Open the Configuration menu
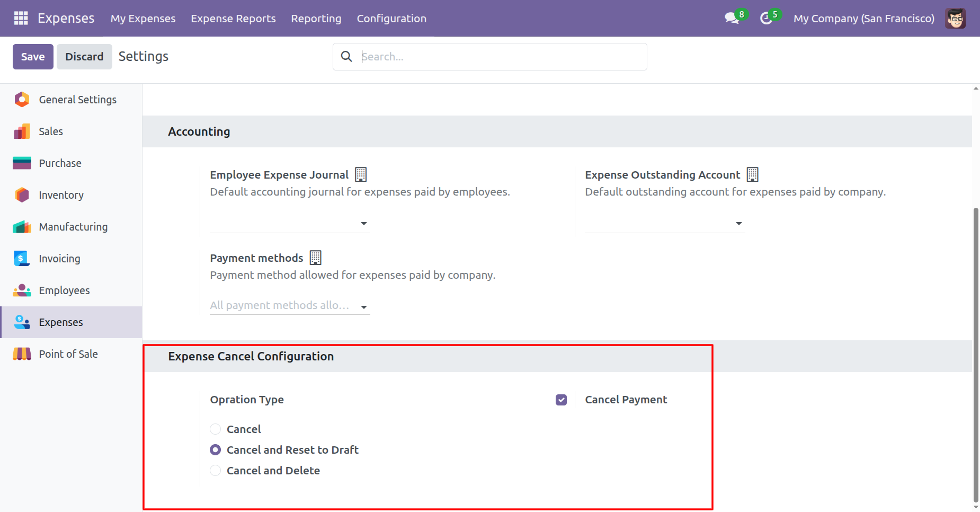 click(391, 19)
